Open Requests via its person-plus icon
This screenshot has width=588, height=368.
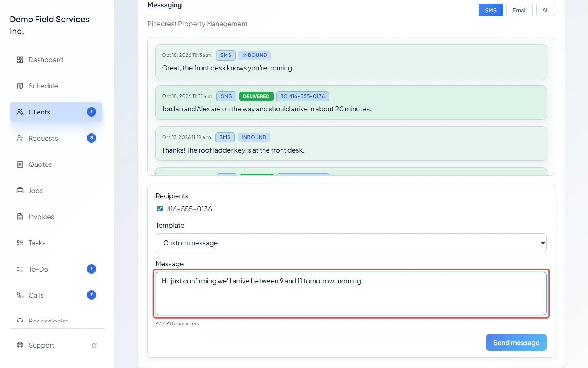[x=20, y=138]
